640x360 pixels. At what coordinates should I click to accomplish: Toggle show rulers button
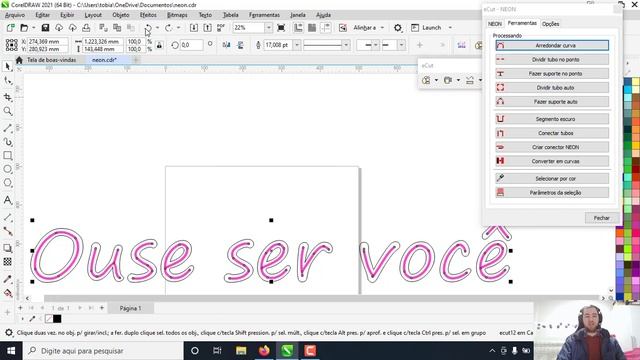point(298,28)
